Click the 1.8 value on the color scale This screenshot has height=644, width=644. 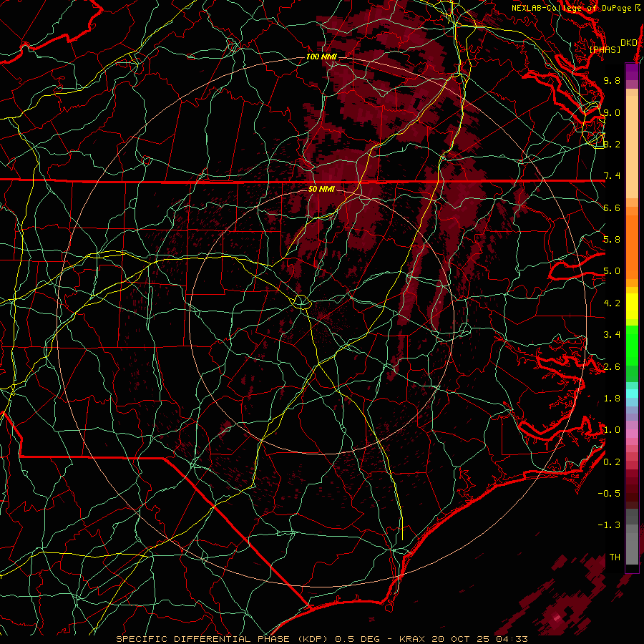(x=612, y=399)
